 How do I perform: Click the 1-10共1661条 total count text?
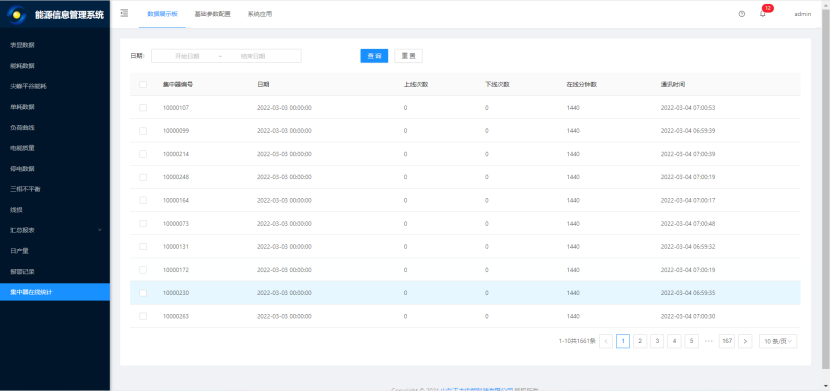coord(577,341)
